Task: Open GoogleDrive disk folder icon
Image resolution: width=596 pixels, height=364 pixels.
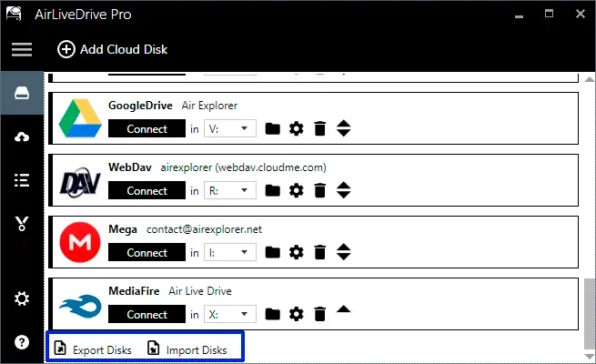Action: pos(273,129)
